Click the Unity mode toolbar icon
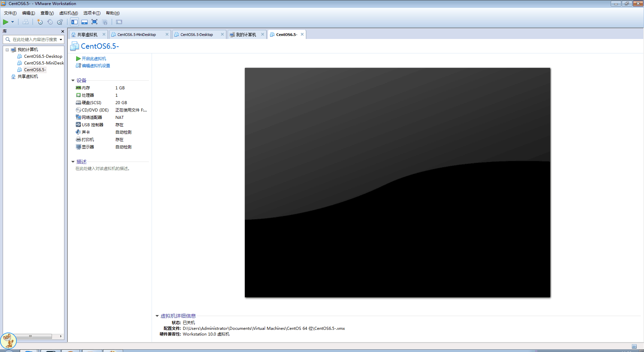 click(105, 22)
